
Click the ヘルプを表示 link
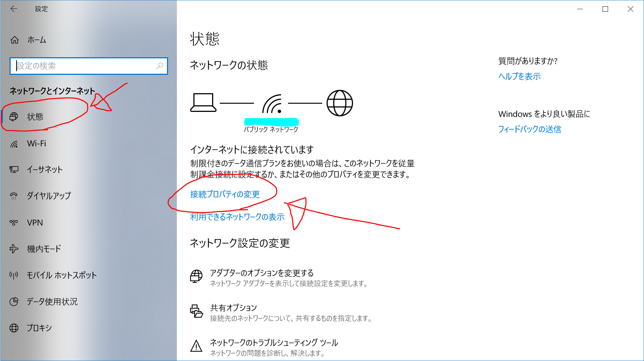[519, 76]
